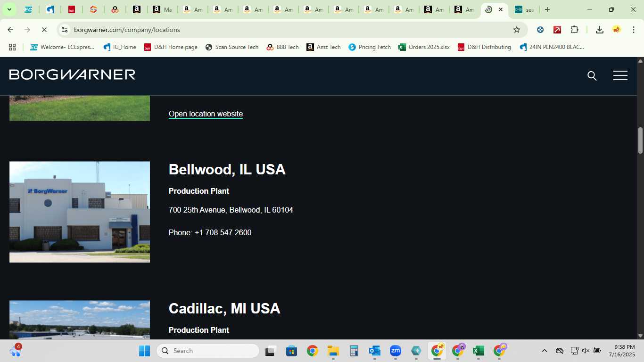Open the bookmarks apps grid icon
The image size is (644, 362).
[x=12, y=47]
